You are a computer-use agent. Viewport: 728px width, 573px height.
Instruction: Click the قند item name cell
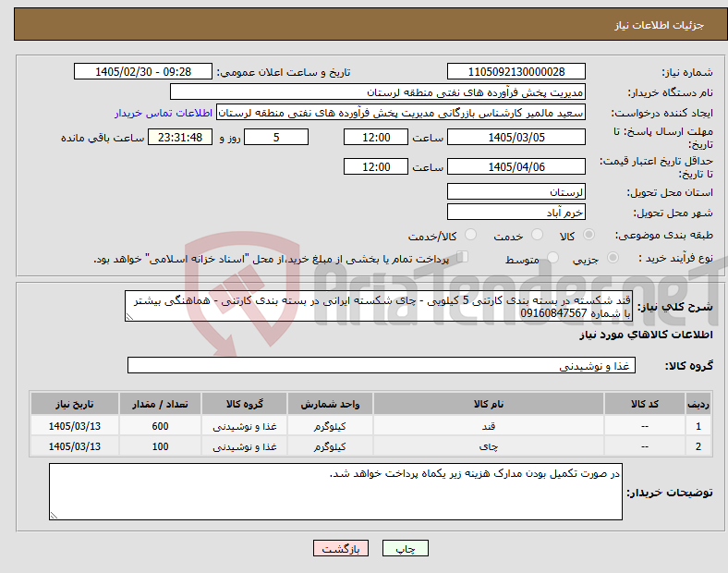coord(489,426)
